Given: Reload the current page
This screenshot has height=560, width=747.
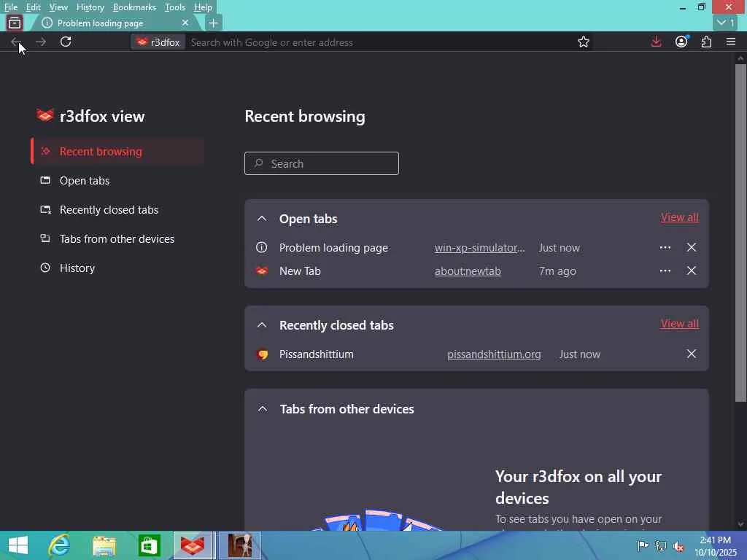Looking at the screenshot, I should pyautogui.click(x=66, y=42).
